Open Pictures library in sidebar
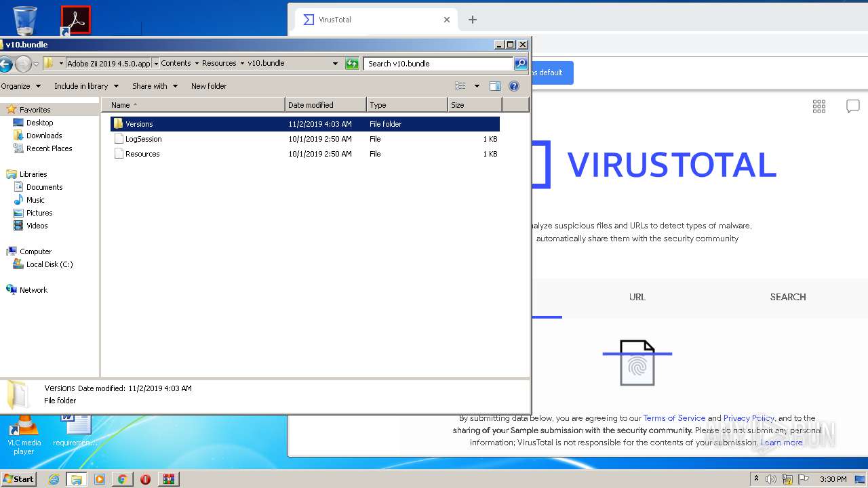868x488 pixels. tap(39, 213)
